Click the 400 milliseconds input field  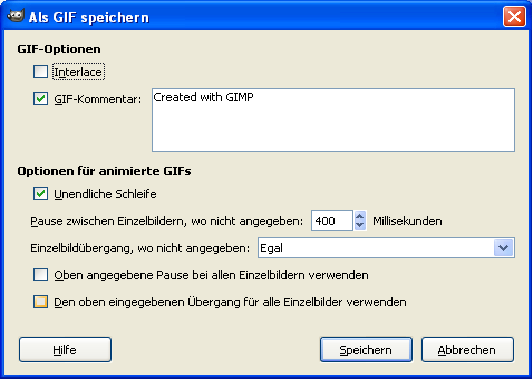(332, 221)
